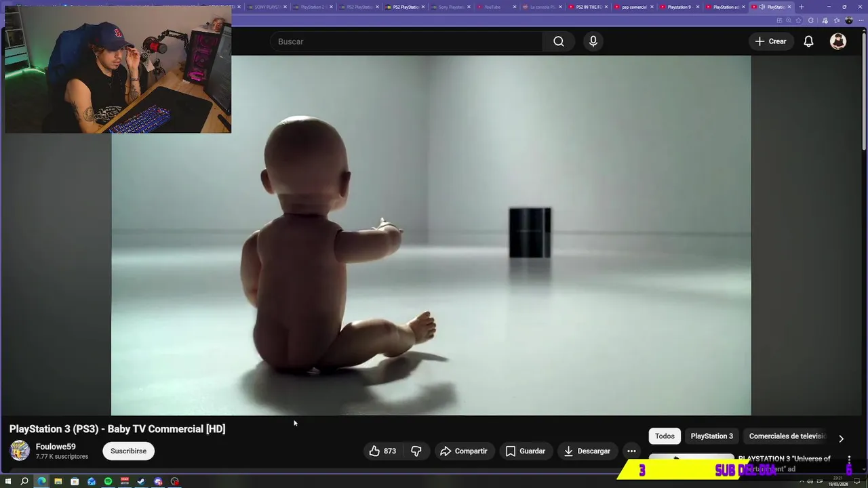Viewport: 868px width, 488px height.
Task: Open Foulowe59 channel name
Action: (x=56, y=447)
